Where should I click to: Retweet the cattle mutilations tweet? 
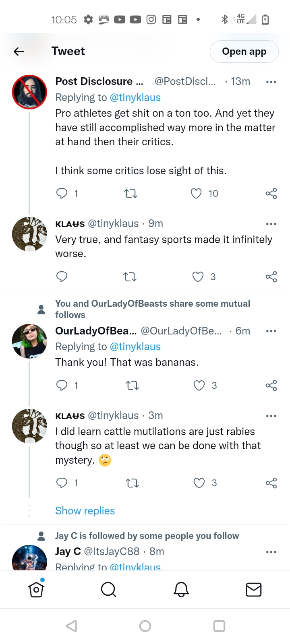(132, 483)
